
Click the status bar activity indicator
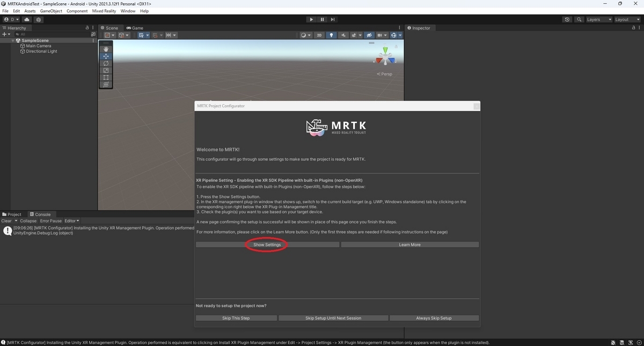click(638, 342)
